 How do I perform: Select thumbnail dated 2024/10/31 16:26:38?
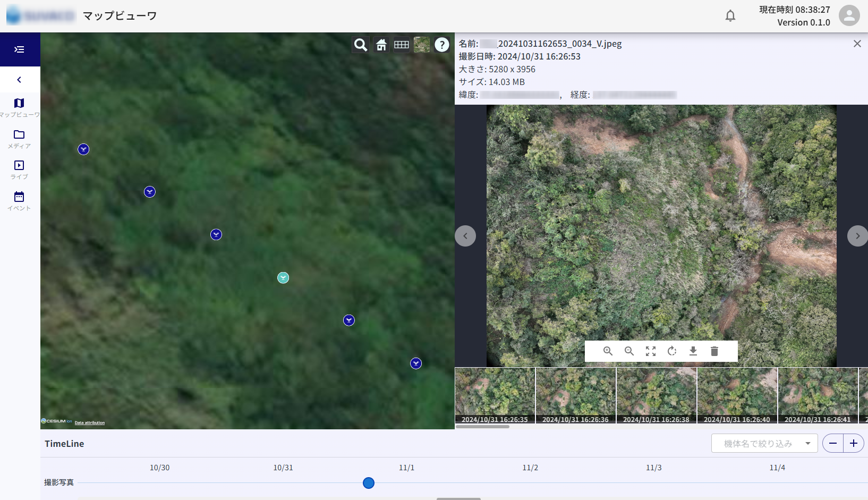coord(657,395)
